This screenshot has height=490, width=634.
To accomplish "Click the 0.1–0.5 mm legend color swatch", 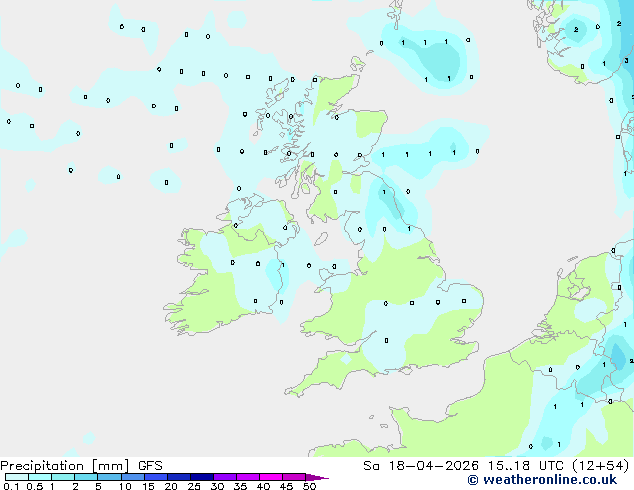I will 17,477.
